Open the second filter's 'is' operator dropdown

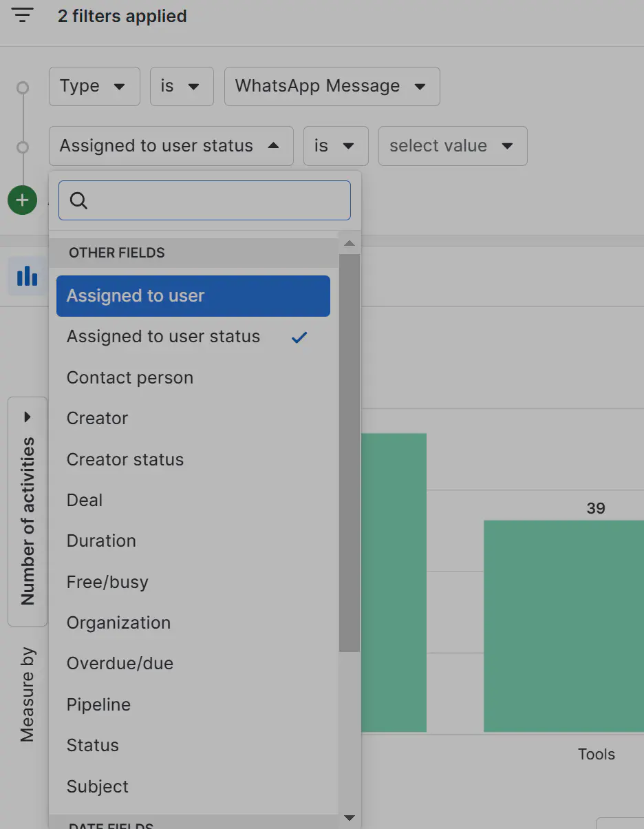coord(336,146)
